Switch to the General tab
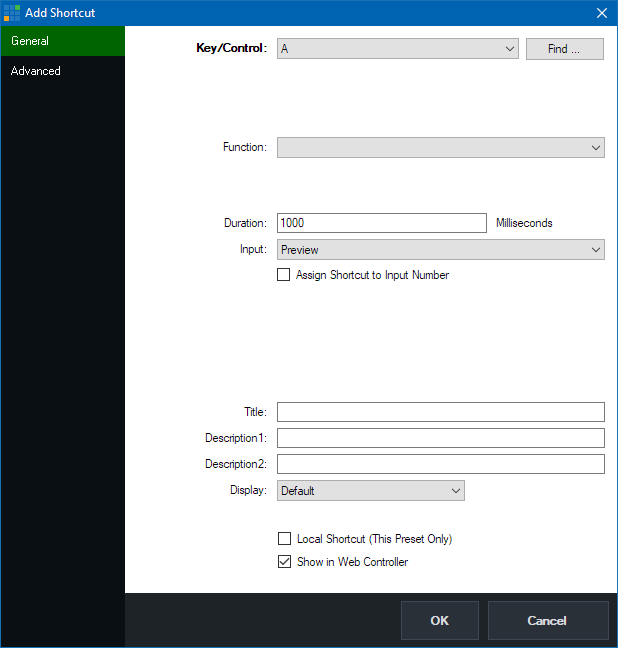The image size is (618, 648). (x=62, y=41)
